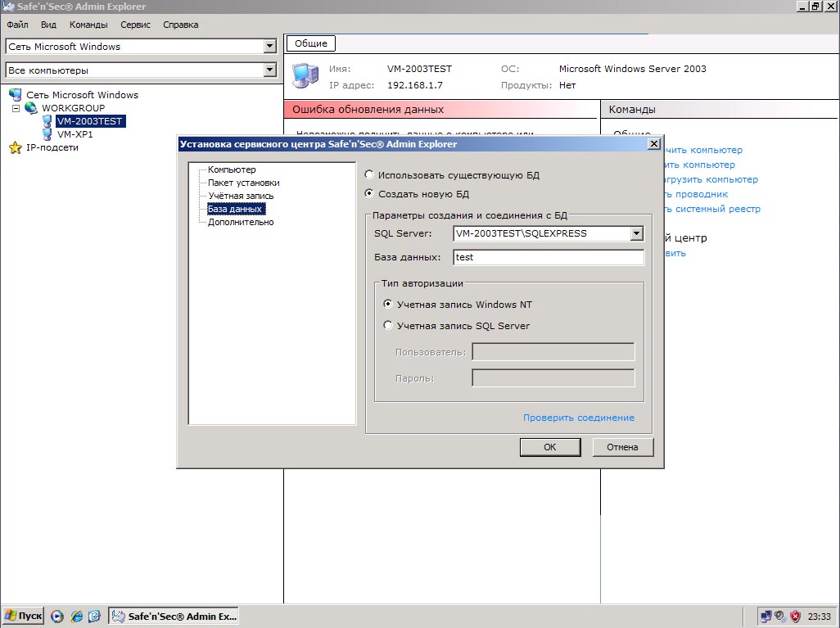
Task: Launch Internet Explorer from quick launch
Action: coord(77,617)
